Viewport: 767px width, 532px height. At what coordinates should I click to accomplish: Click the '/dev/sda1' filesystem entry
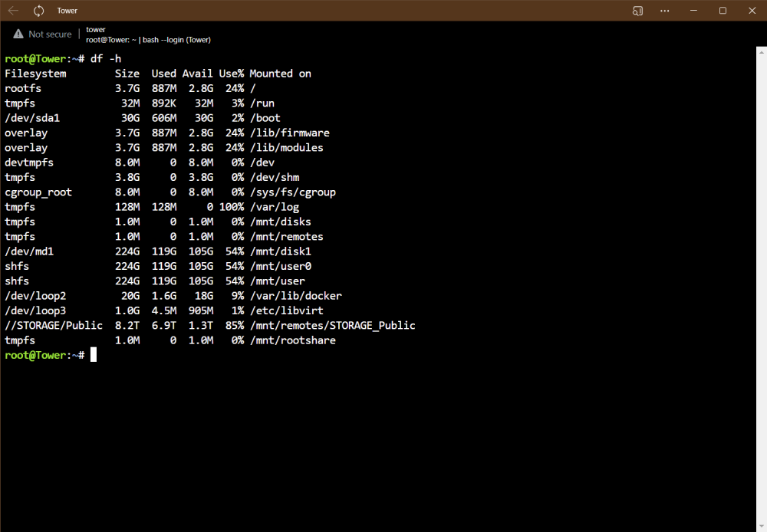coord(32,118)
